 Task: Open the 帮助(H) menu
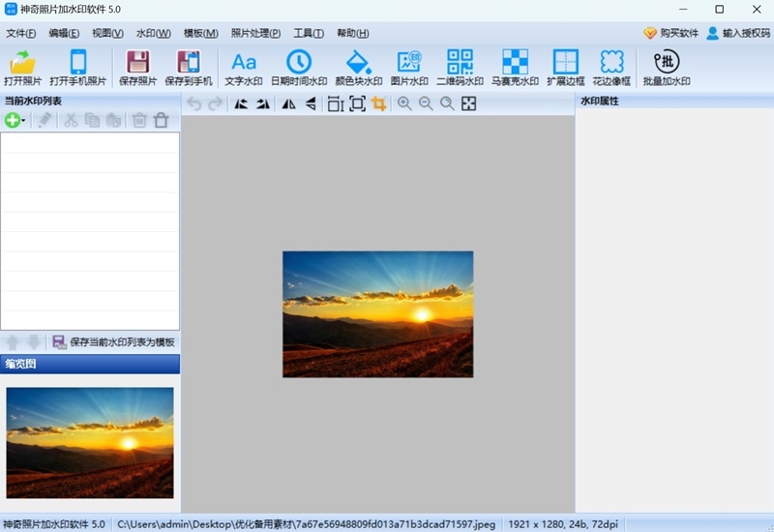[x=352, y=33]
